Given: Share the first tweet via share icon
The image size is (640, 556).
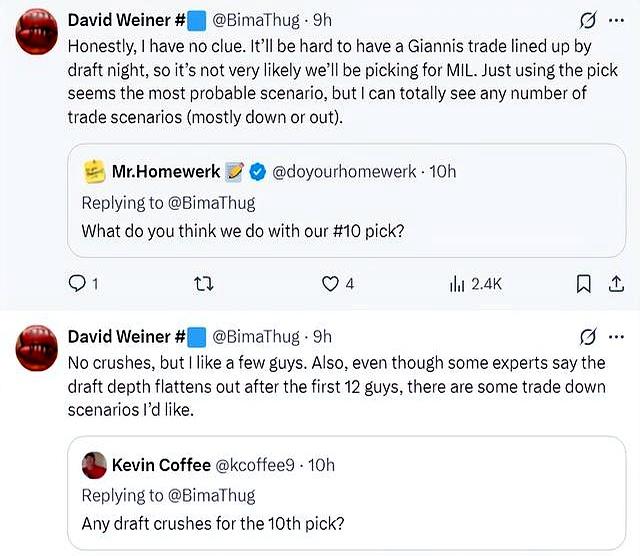Looking at the screenshot, I should point(616,284).
